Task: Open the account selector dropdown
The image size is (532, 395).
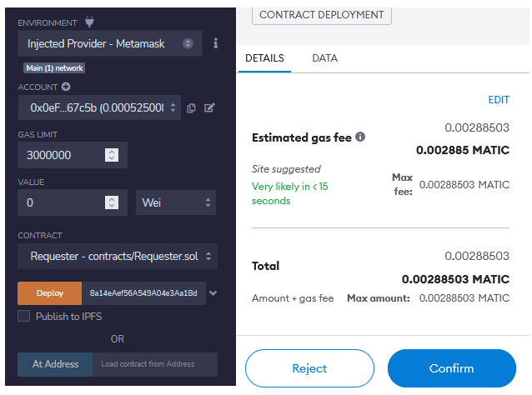Action: pyautogui.click(x=99, y=107)
